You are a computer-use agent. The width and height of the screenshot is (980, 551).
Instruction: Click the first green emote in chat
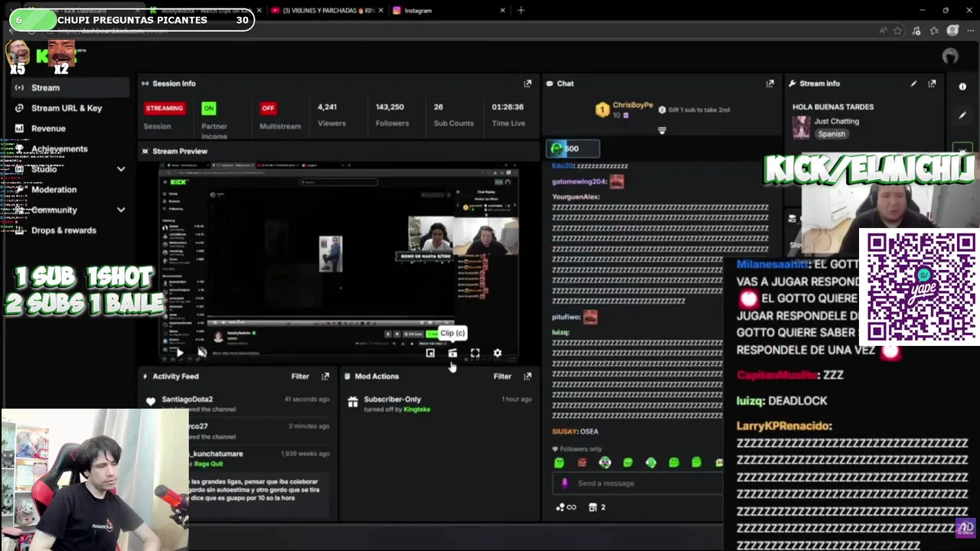pos(559,462)
